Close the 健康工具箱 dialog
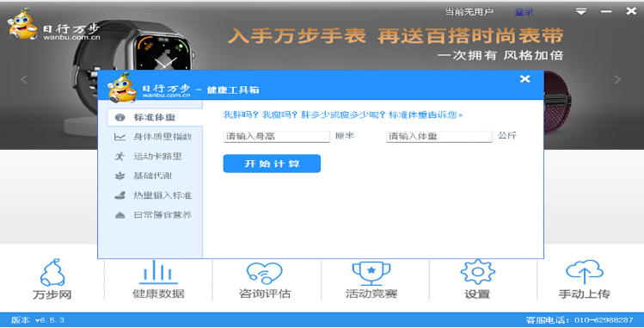Screen dimensions: 644x328 coord(524,78)
